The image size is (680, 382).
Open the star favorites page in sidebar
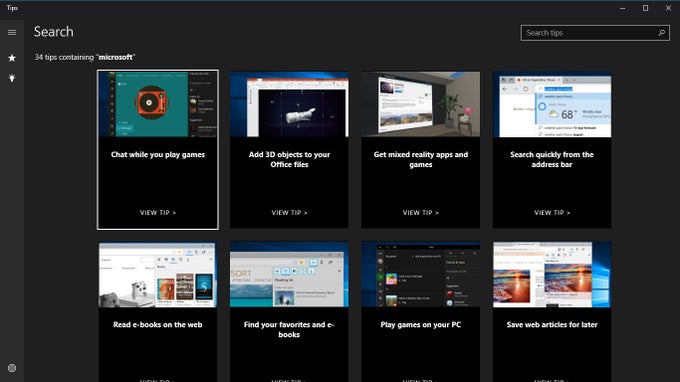tap(12, 58)
